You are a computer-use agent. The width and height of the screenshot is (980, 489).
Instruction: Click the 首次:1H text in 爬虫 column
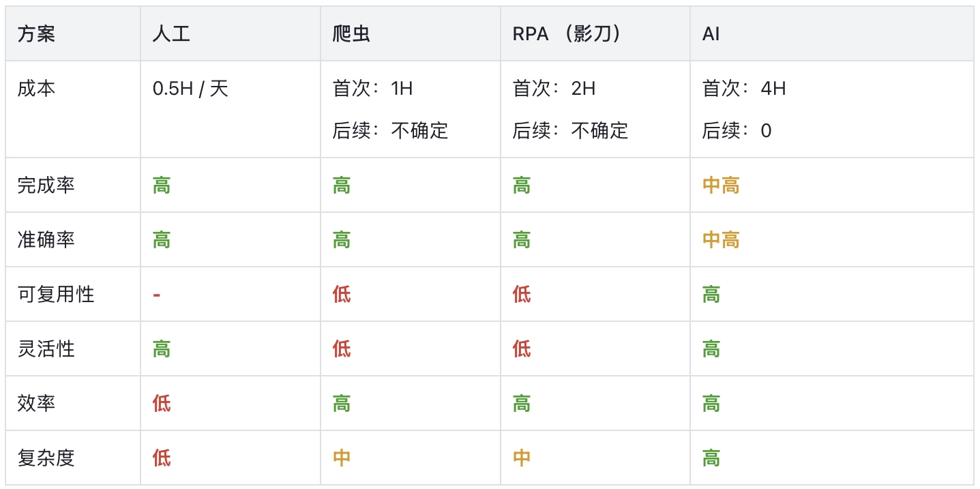point(372,89)
